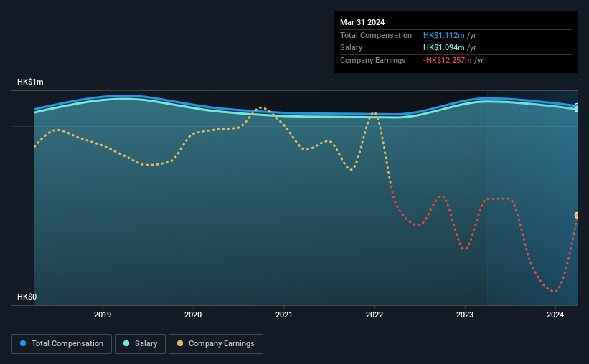Screen dimensions: 589x364
Task: Click the HK$0 y-axis label
Action: pyautogui.click(x=27, y=297)
